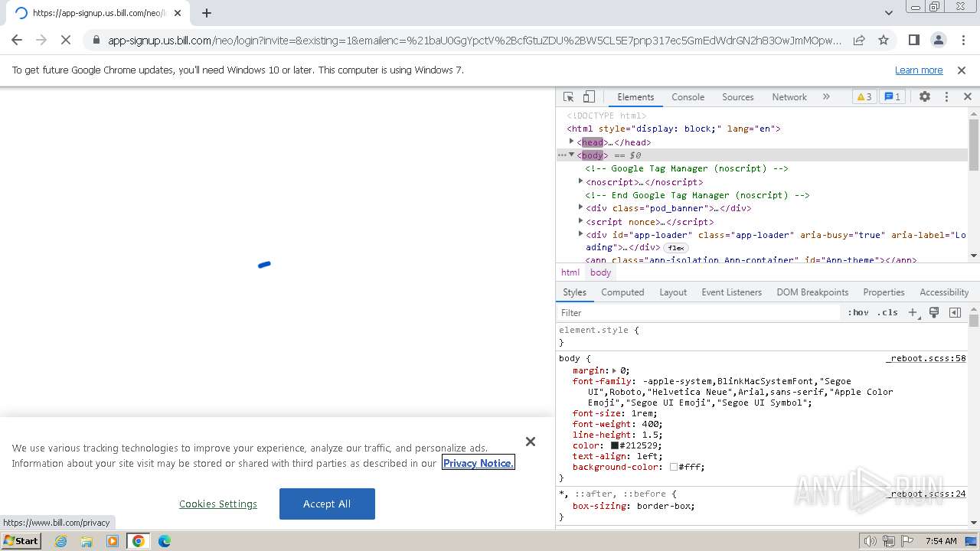
Task: Open color picker for #fff background swatch
Action: [674, 467]
